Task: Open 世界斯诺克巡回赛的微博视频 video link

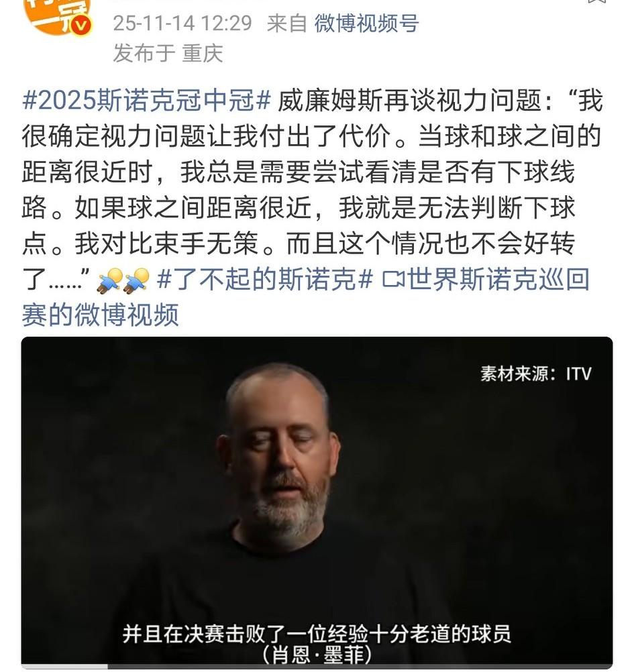Action: 305,296
